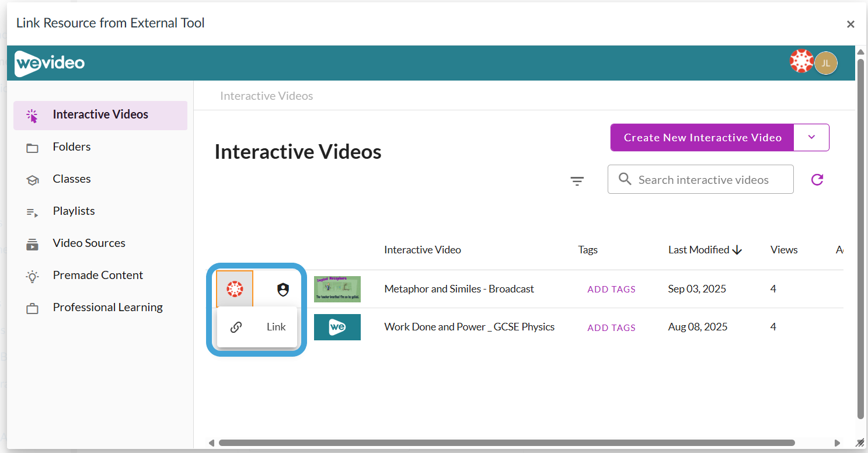Click the filter list icon
Screen dimensions: 868x453
(x=577, y=181)
